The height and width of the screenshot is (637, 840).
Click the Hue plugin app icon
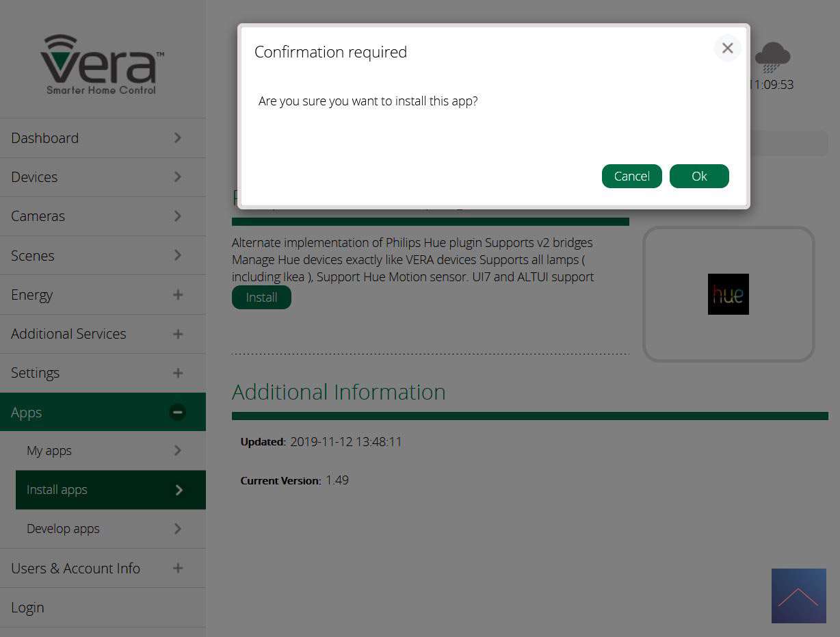[x=728, y=294]
